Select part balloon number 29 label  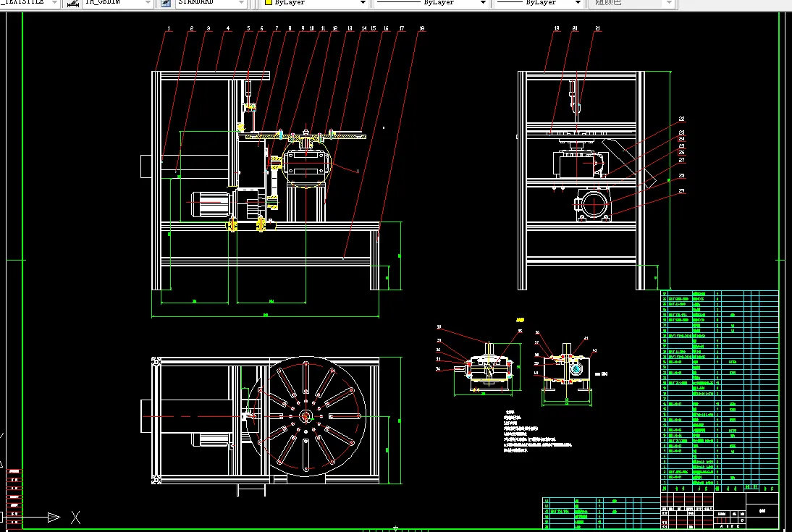681,191
